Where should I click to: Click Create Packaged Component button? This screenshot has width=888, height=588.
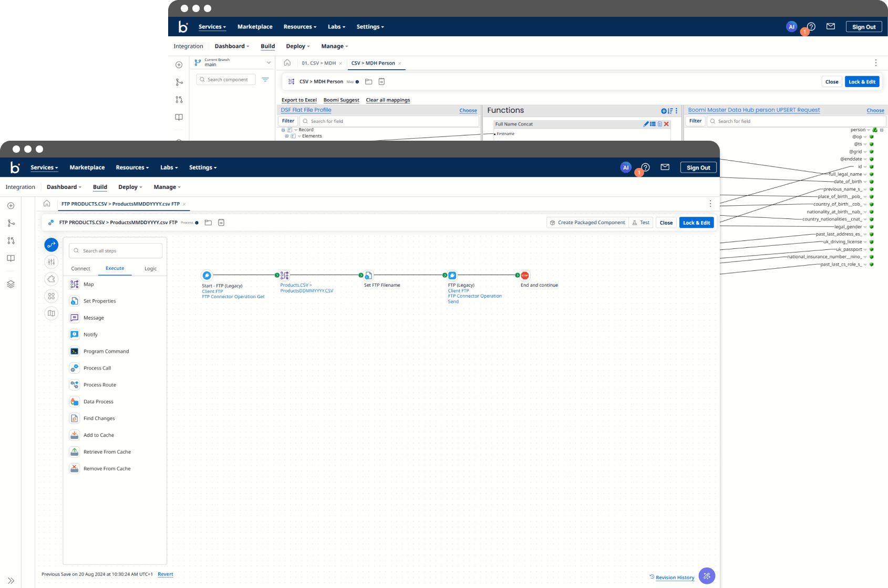point(587,223)
